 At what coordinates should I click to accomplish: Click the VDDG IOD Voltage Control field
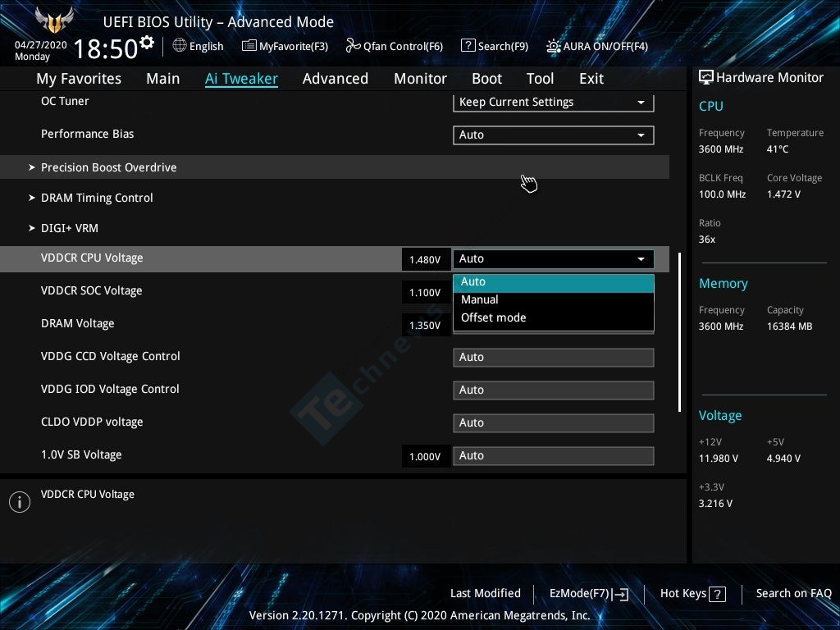[554, 390]
